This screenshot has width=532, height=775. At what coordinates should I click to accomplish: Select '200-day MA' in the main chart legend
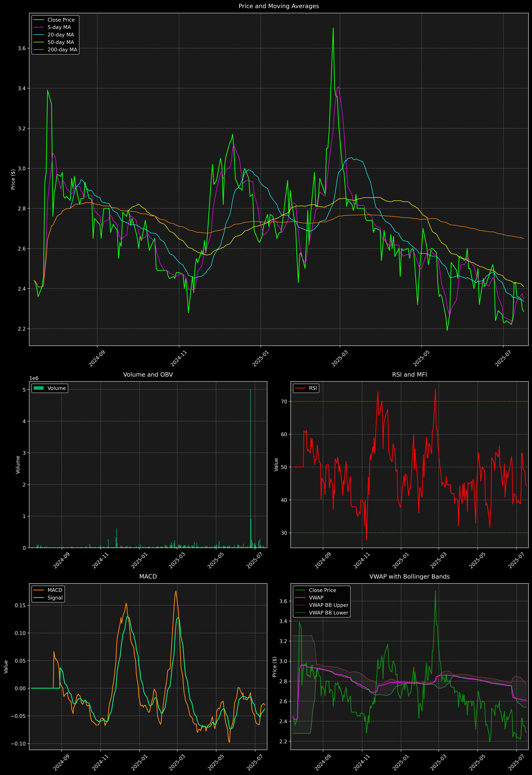click(62, 50)
